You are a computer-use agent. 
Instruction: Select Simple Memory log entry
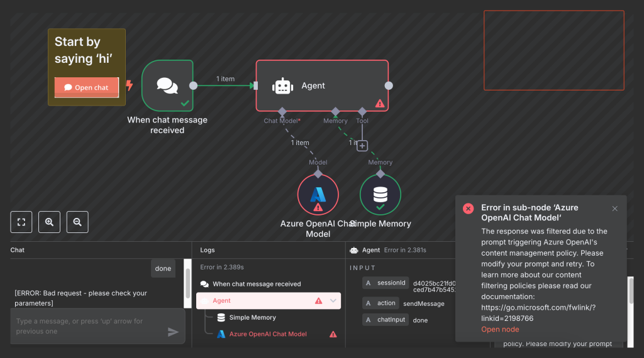[x=253, y=317]
